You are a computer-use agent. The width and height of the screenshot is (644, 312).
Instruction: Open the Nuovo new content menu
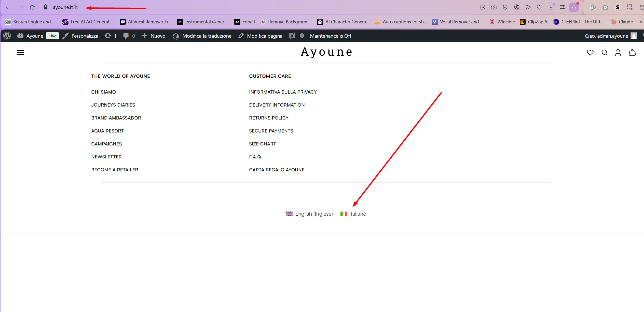pyautogui.click(x=154, y=36)
